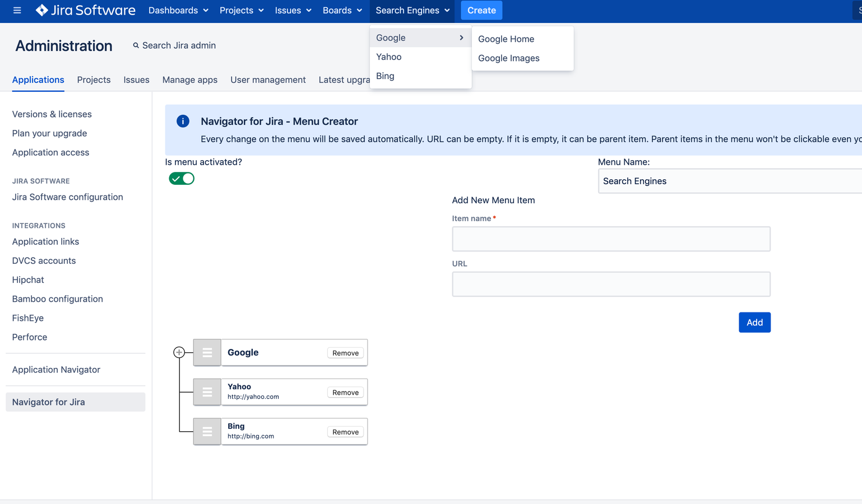Switch to the User management tab
862x504 pixels.
tap(268, 80)
